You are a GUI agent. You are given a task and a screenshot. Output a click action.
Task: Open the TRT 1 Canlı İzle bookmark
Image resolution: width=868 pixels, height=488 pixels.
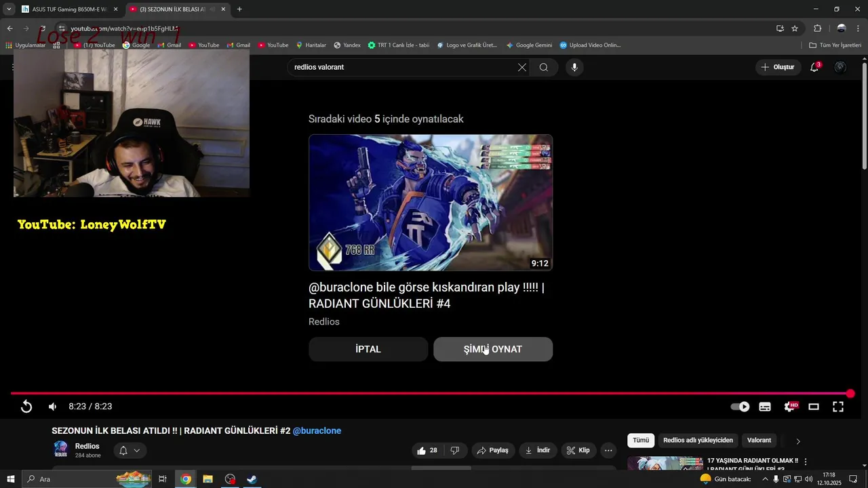pyautogui.click(x=399, y=45)
